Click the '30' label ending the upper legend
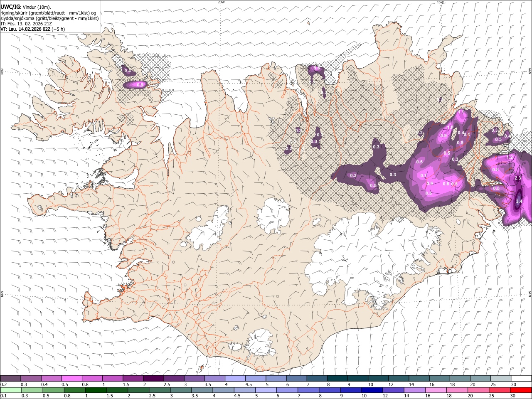The width and height of the screenshot is (532, 399). tap(513, 384)
